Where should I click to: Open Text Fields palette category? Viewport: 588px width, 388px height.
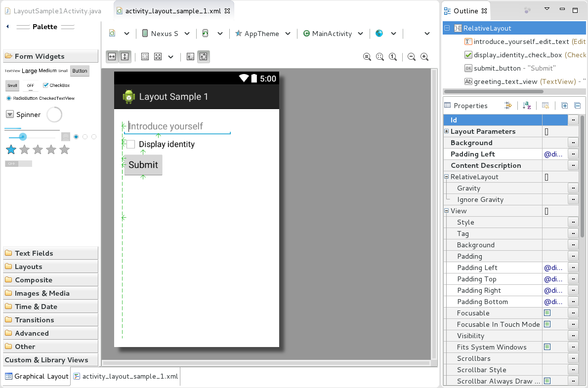(x=50, y=253)
